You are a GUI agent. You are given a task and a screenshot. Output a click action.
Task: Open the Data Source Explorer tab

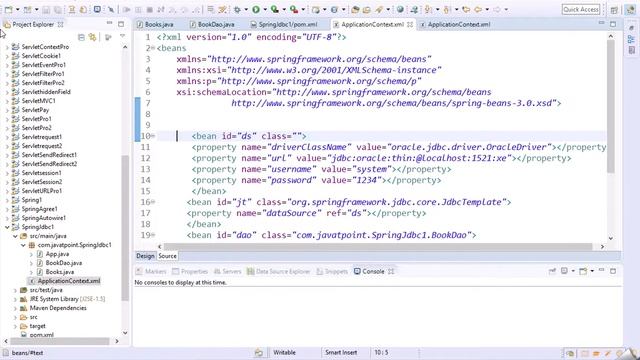point(278,271)
